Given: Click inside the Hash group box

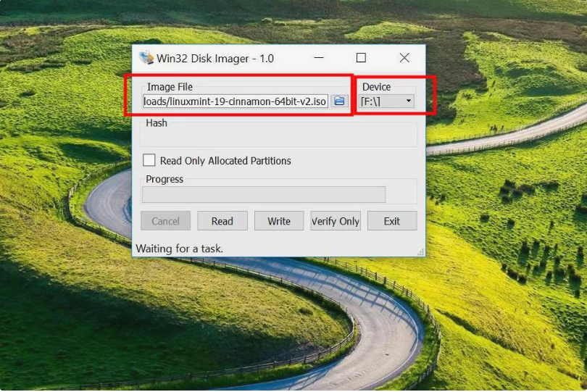Looking at the screenshot, I should pos(278,135).
